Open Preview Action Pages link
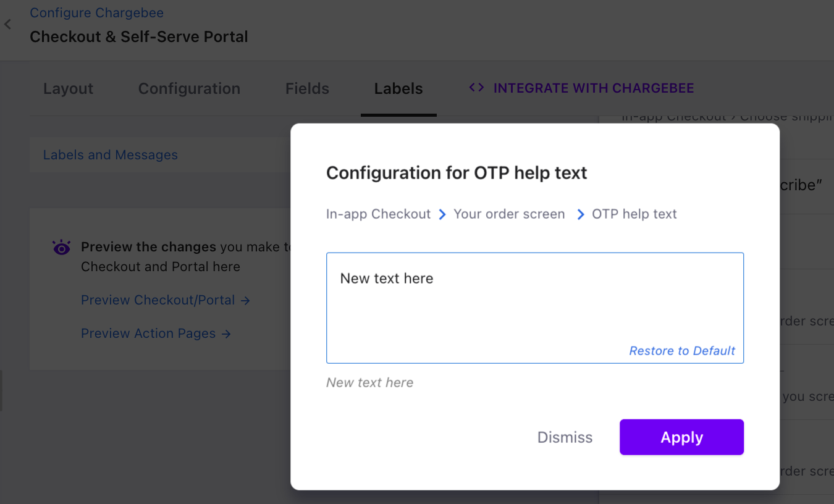The width and height of the screenshot is (834, 504). pyautogui.click(x=148, y=334)
